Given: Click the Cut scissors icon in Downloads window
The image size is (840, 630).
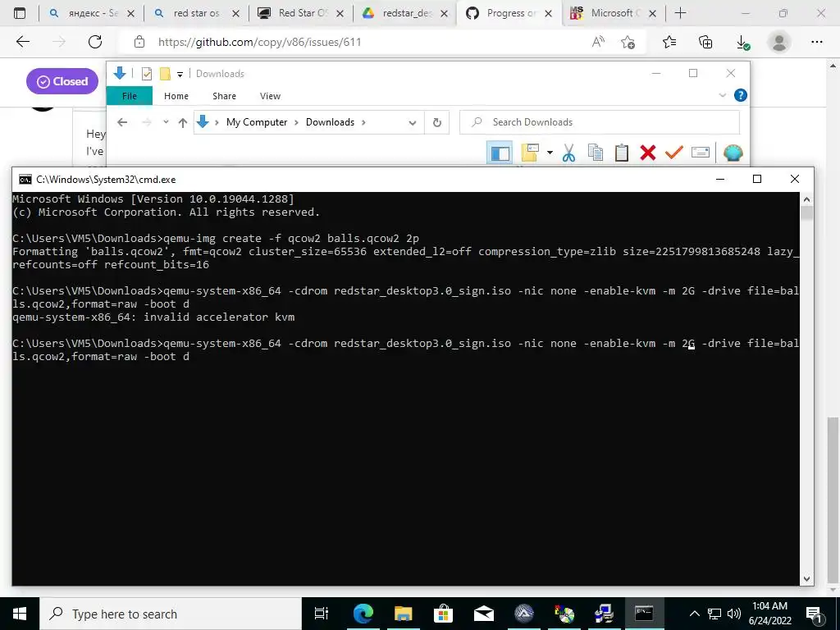Looking at the screenshot, I should pyautogui.click(x=568, y=153).
